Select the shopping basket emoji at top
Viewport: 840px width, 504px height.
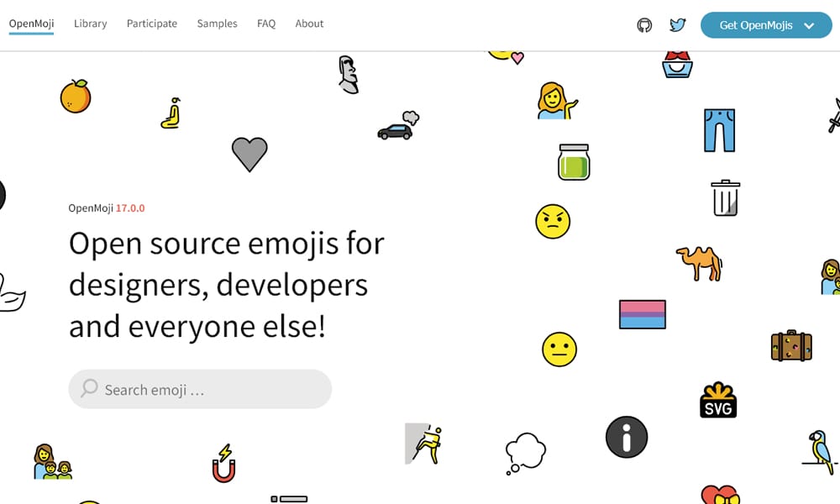(x=677, y=65)
